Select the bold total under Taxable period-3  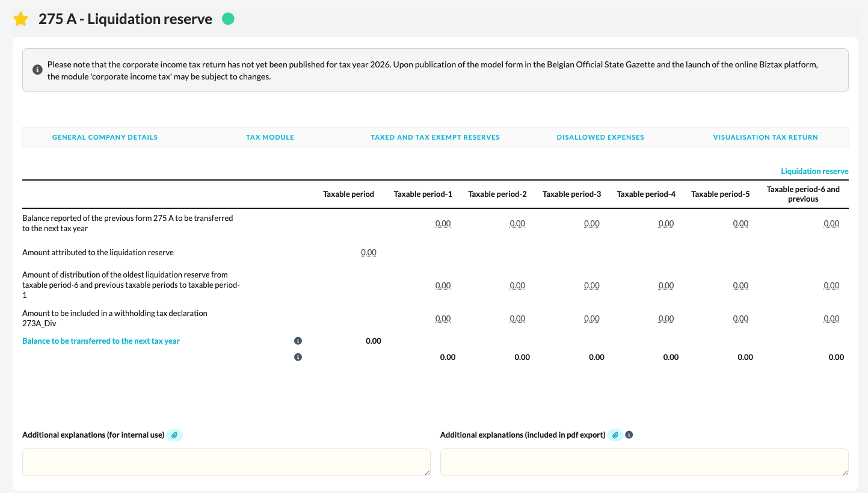coord(597,357)
